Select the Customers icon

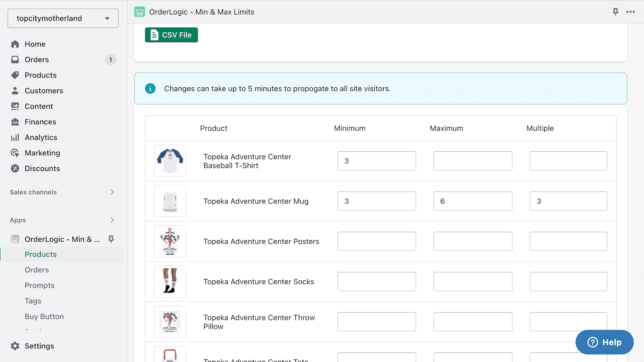coord(15,90)
